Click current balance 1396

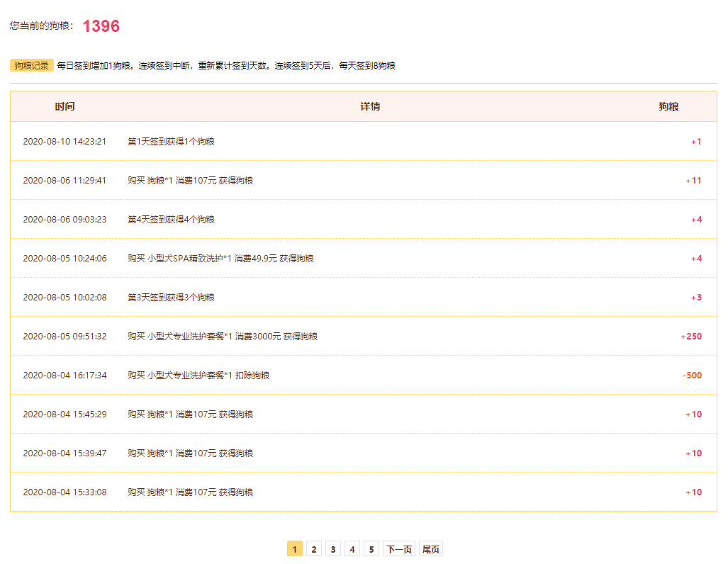(x=101, y=26)
